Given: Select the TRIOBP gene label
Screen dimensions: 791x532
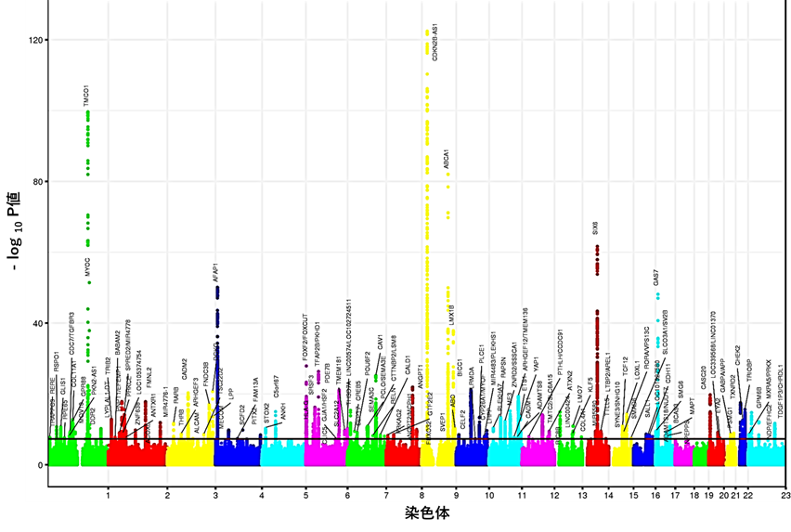Looking at the screenshot, I should [749, 370].
